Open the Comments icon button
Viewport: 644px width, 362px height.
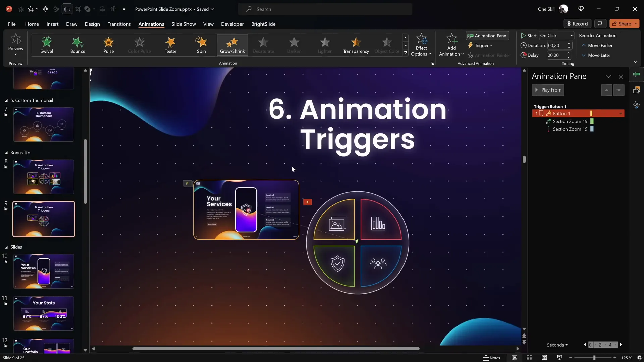point(600,24)
